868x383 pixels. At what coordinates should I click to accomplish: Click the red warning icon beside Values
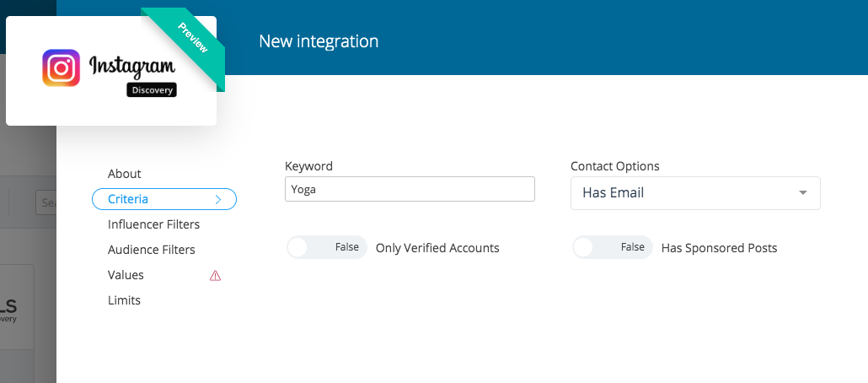pos(215,276)
